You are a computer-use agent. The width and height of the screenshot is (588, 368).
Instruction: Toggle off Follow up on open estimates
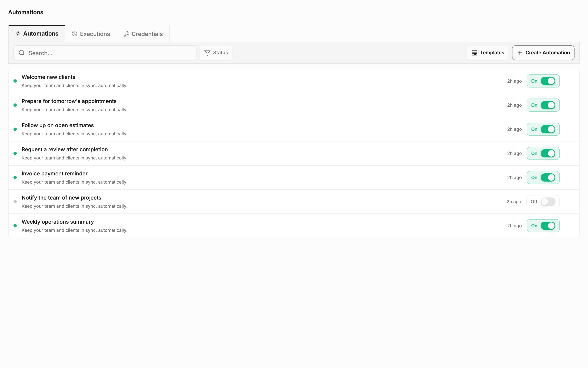tap(548, 129)
